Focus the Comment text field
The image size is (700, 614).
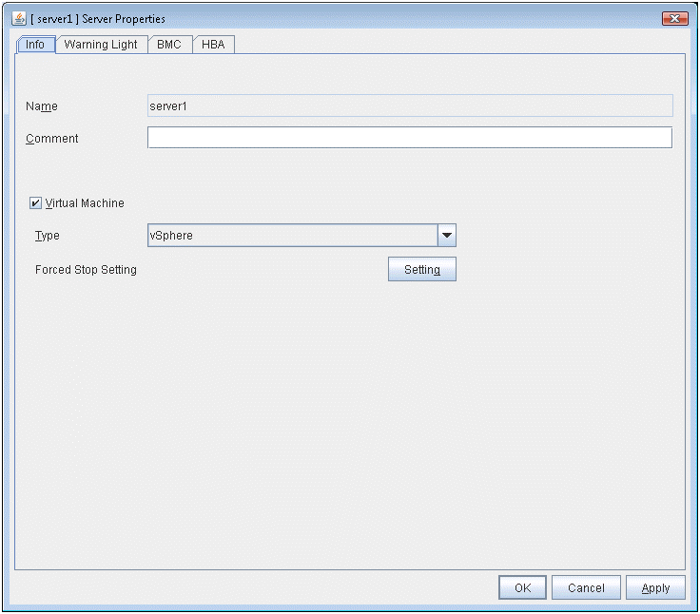click(409, 139)
